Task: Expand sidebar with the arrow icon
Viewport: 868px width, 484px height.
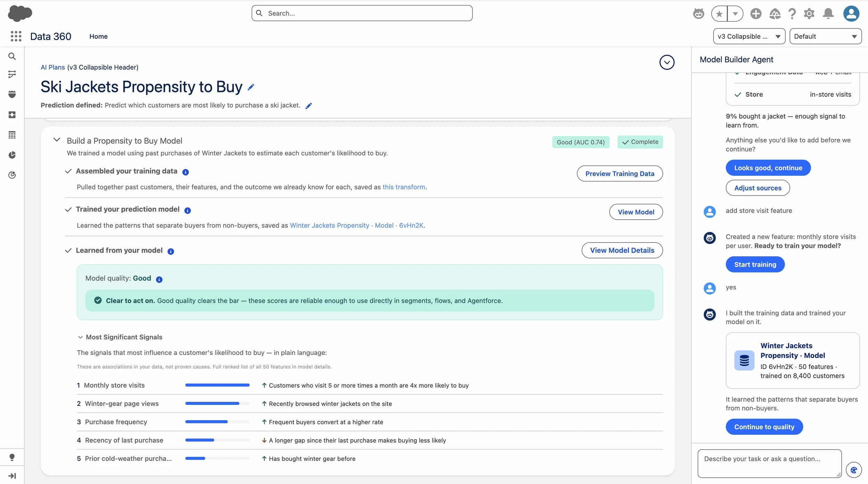Action: coord(12,476)
